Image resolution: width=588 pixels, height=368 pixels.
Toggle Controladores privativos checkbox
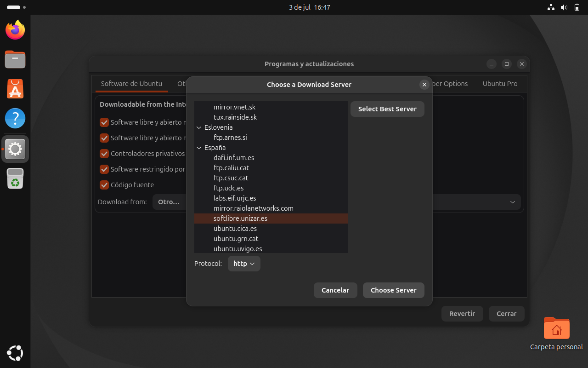[104, 154]
